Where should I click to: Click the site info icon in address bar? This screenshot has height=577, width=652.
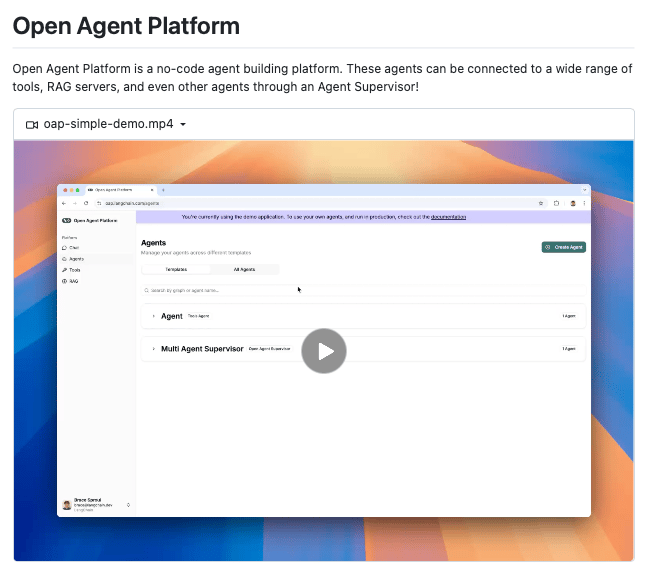[99, 203]
